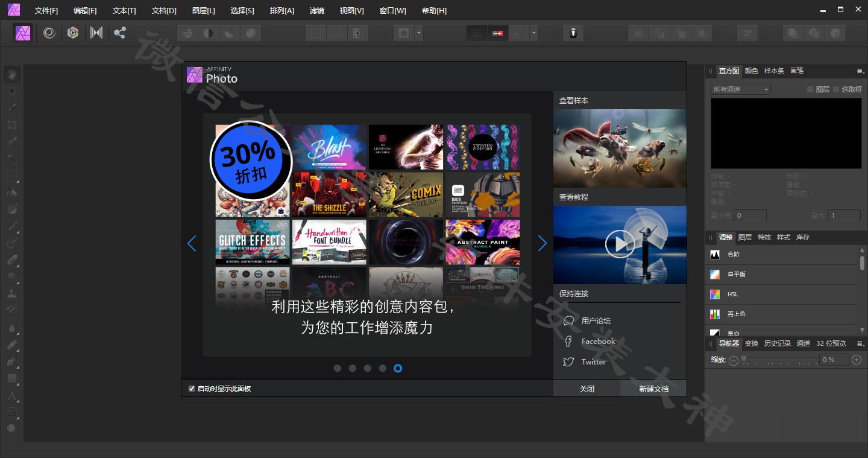The height and width of the screenshot is (458, 868).
Task: Select the Mesh Warp tool
Action: tap(12, 412)
